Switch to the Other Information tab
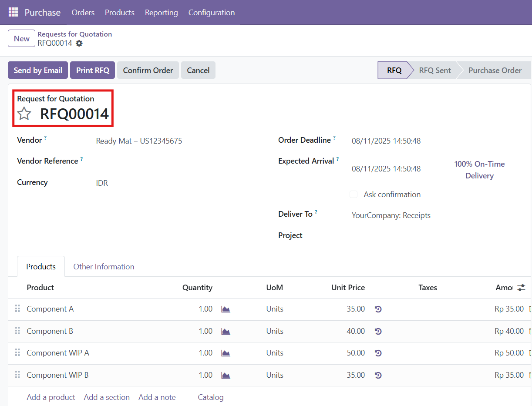The image size is (532, 406). coord(104,266)
